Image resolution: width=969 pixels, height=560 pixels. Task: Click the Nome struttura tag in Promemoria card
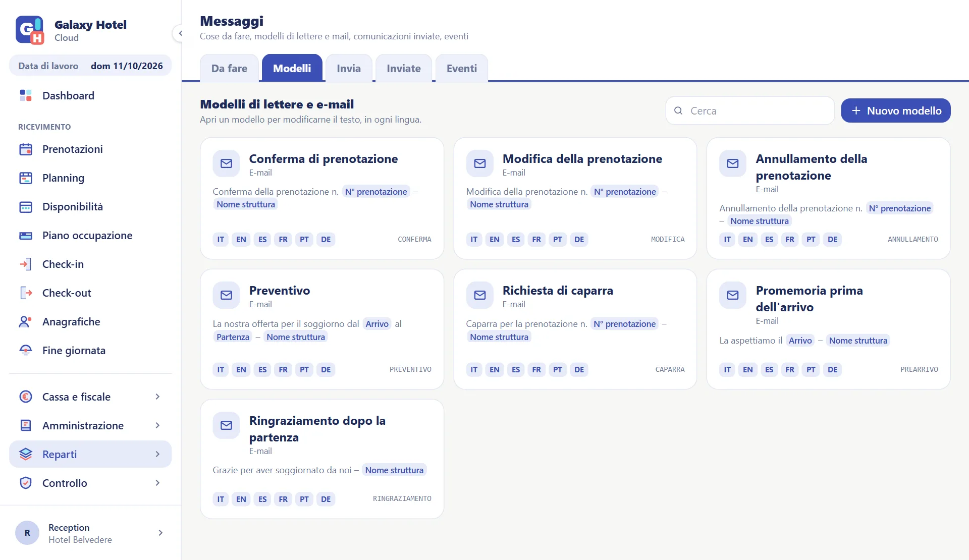(x=858, y=341)
